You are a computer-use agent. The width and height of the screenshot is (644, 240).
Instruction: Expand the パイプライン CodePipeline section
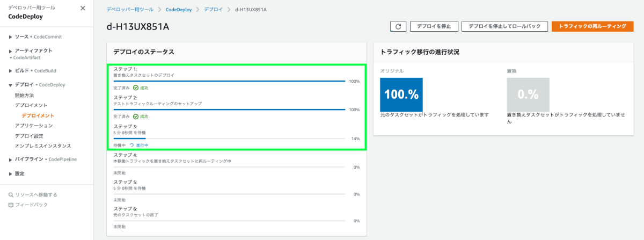coord(10,160)
